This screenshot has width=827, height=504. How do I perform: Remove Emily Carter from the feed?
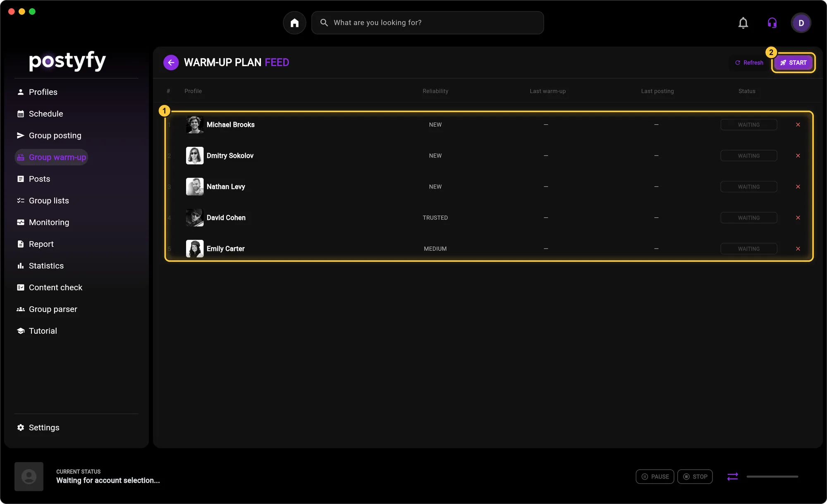[798, 248]
